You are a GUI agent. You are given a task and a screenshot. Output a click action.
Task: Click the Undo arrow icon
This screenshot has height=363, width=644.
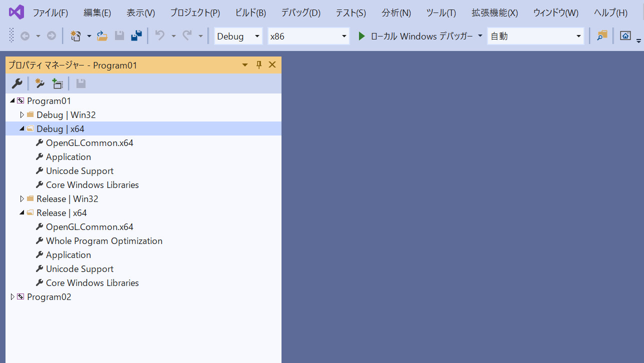(160, 36)
